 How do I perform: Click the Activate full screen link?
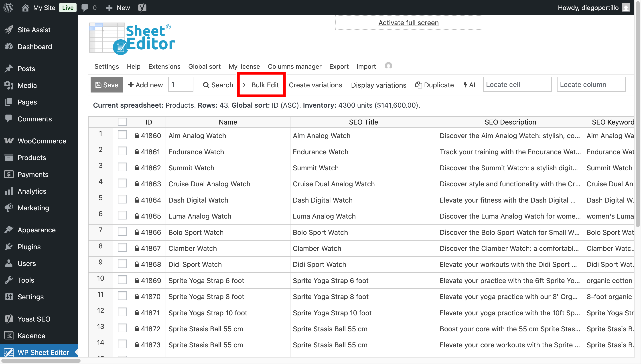pos(408,22)
